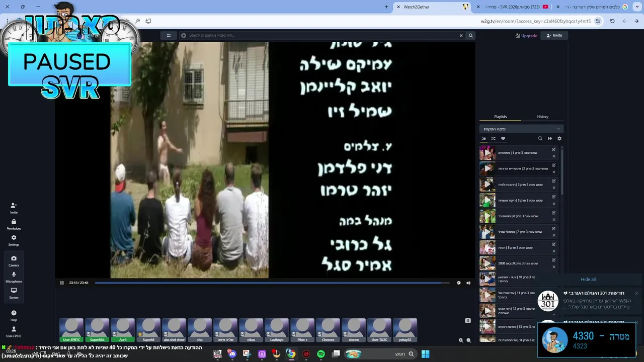Select the SuperBibi user tile

pos(97,330)
